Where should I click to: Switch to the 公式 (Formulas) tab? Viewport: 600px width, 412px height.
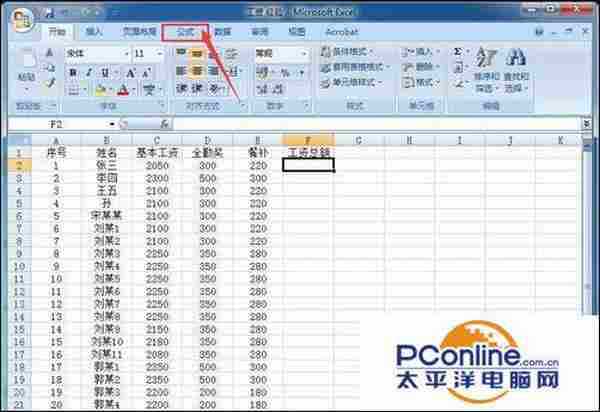tap(185, 32)
